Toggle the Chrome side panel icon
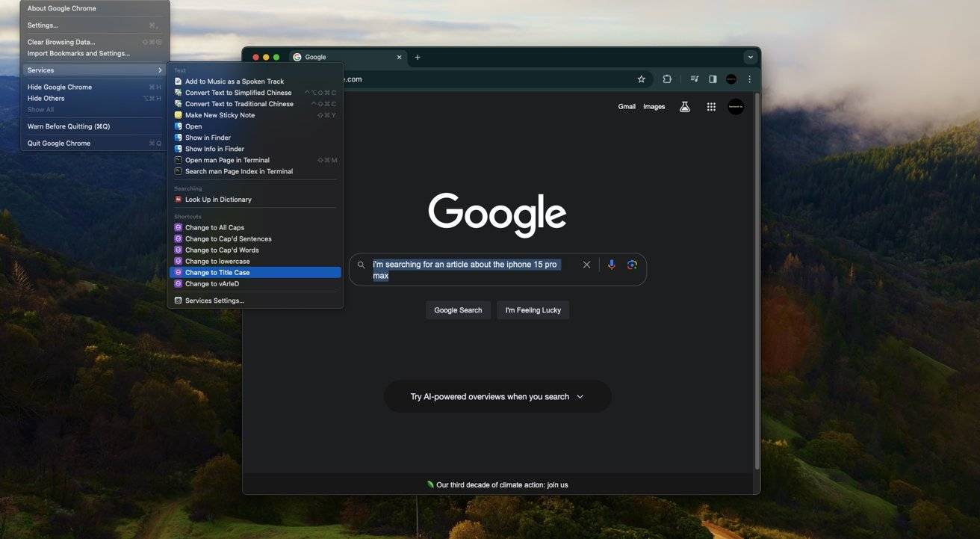980x539 pixels. click(713, 79)
